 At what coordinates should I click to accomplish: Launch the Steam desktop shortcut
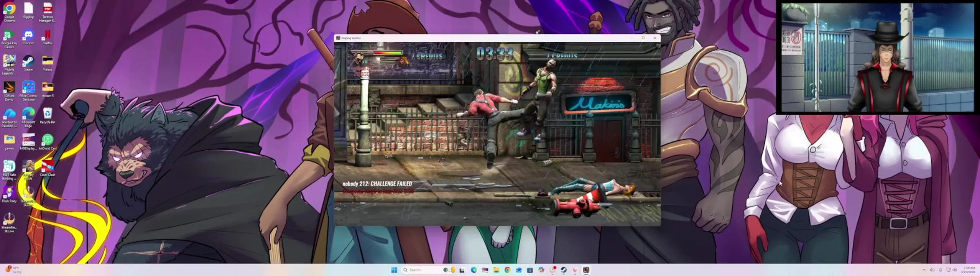point(28,63)
